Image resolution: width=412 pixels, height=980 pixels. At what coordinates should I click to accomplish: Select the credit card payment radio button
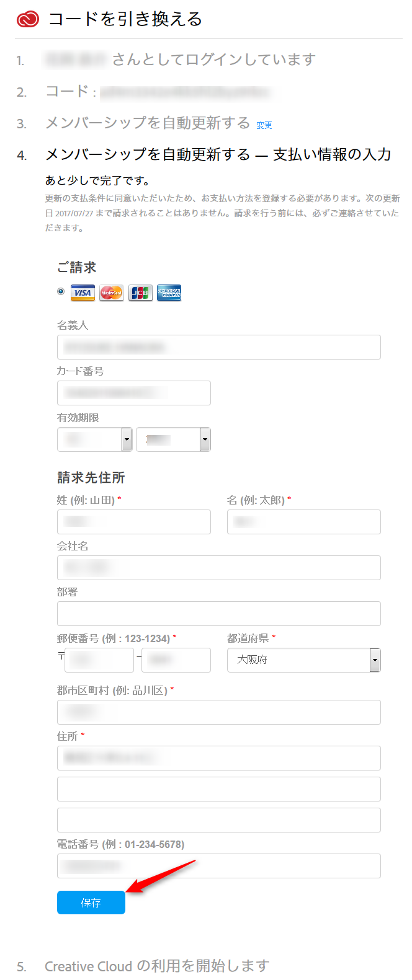tap(61, 291)
